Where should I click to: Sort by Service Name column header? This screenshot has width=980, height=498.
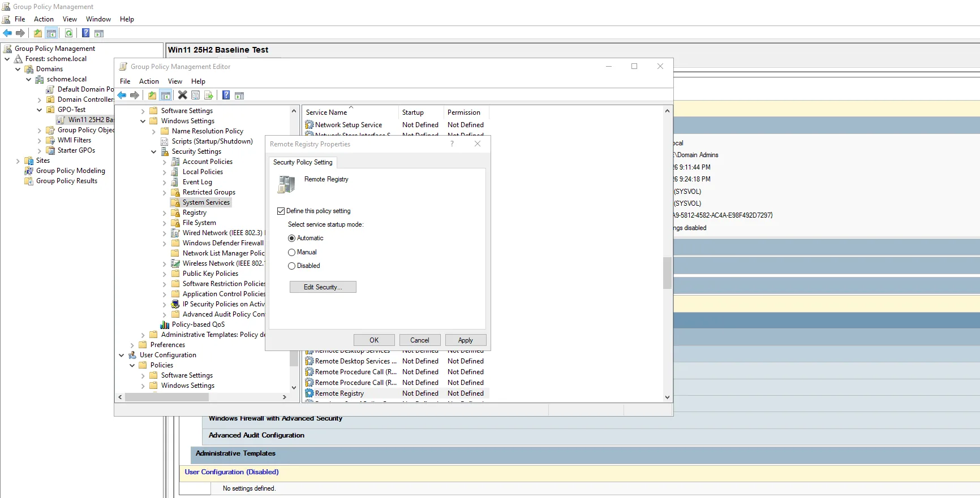[350, 112]
